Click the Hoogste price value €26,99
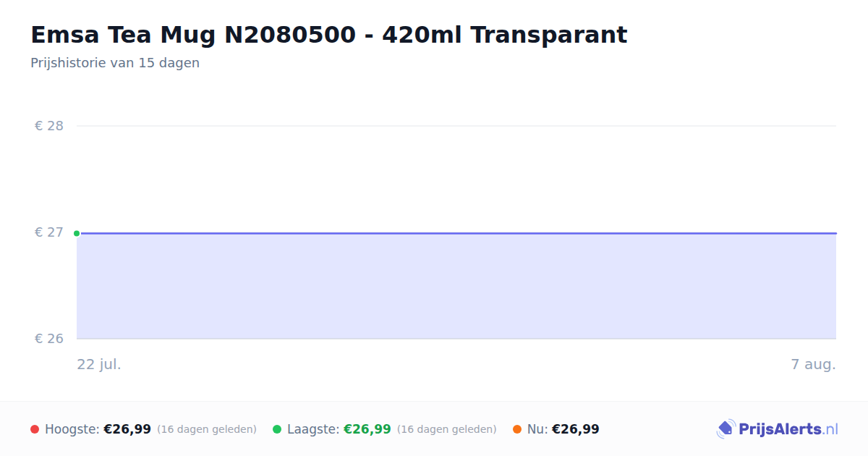This screenshot has height=456, width=868. pos(127,429)
